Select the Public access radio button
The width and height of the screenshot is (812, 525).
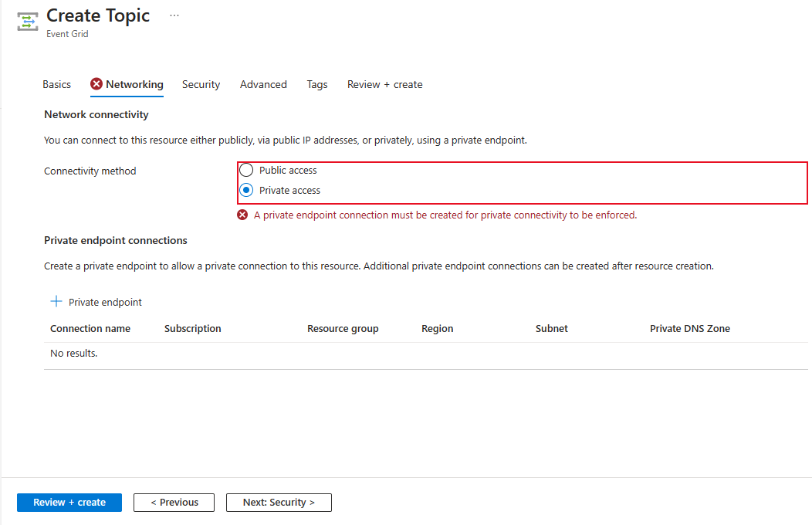point(246,170)
